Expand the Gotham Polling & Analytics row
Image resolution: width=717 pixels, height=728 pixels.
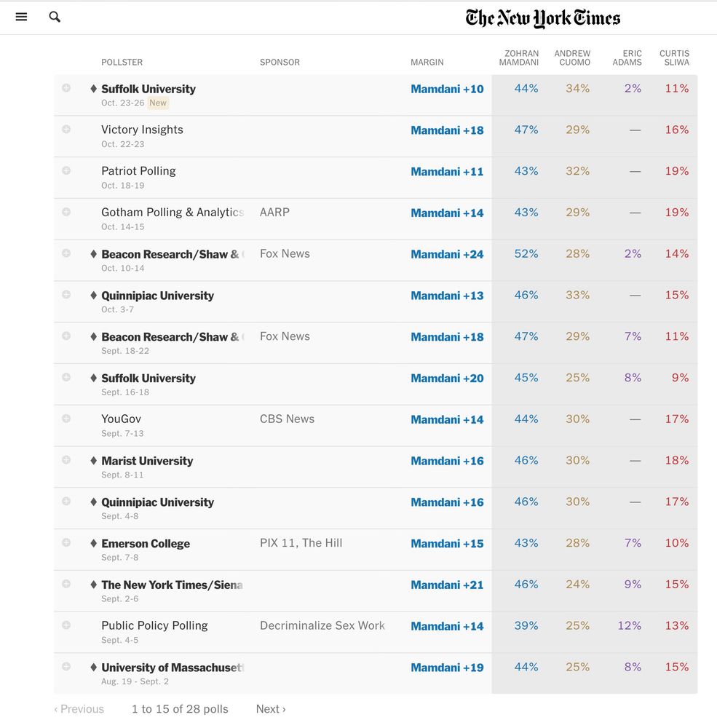coord(66,212)
